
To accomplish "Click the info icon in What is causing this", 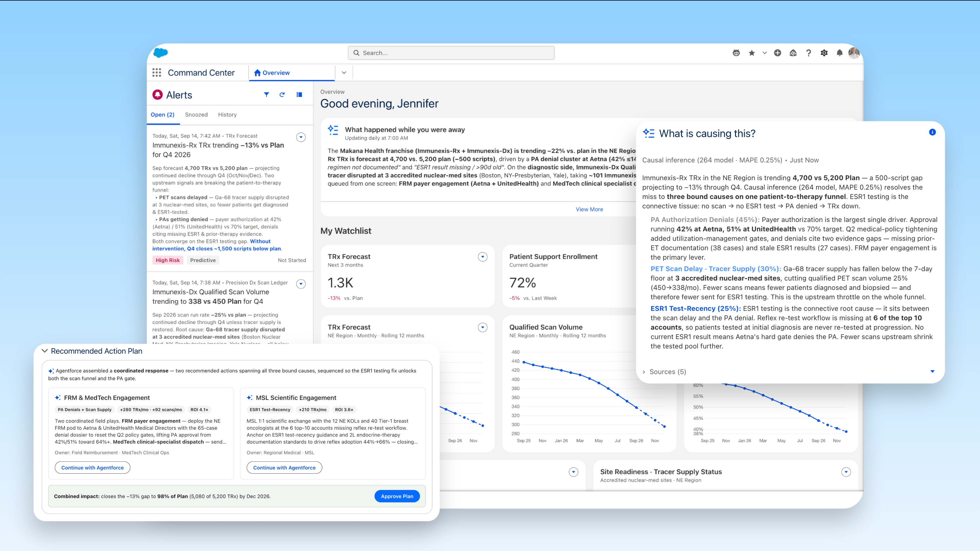I will pyautogui.click(x=932, y=132).
